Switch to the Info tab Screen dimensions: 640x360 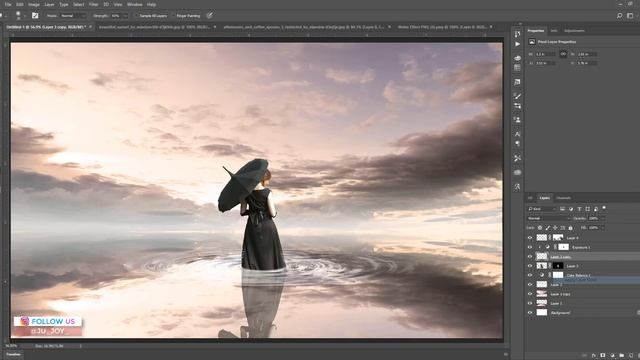click(554, 31)
